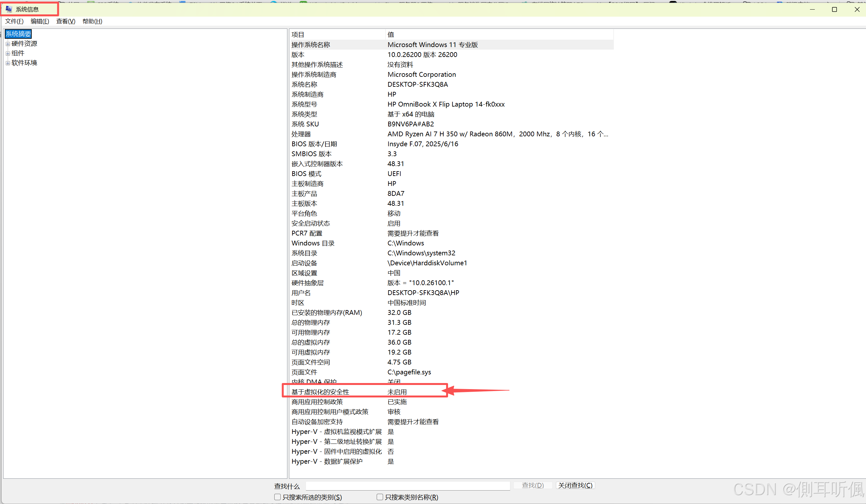Viewport: 866px width, 504px height.
Task: Minimize the 系统信息 window
Action: [x=812, y=9]
